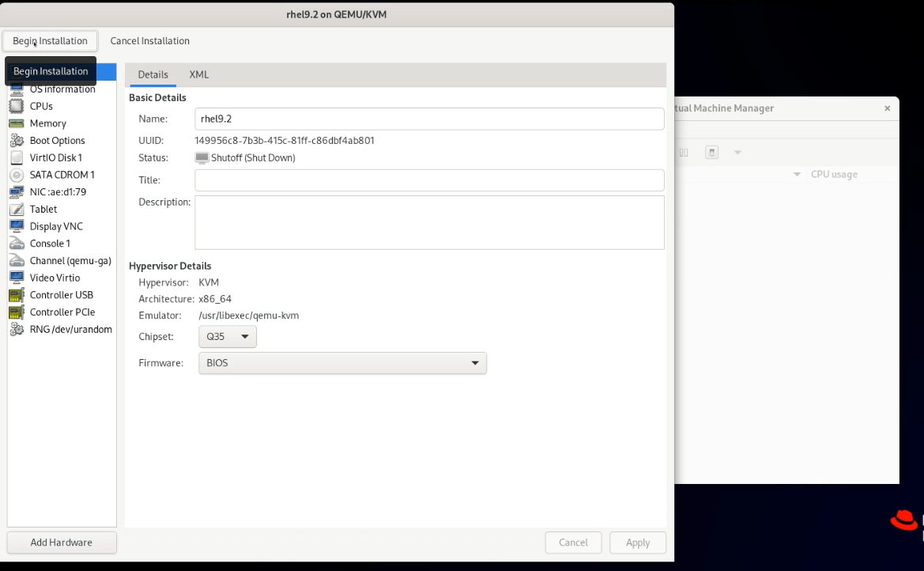Switch to the XML tab
Screen dimensions: 924x571
pyautogui.click(x=198, y=74)
